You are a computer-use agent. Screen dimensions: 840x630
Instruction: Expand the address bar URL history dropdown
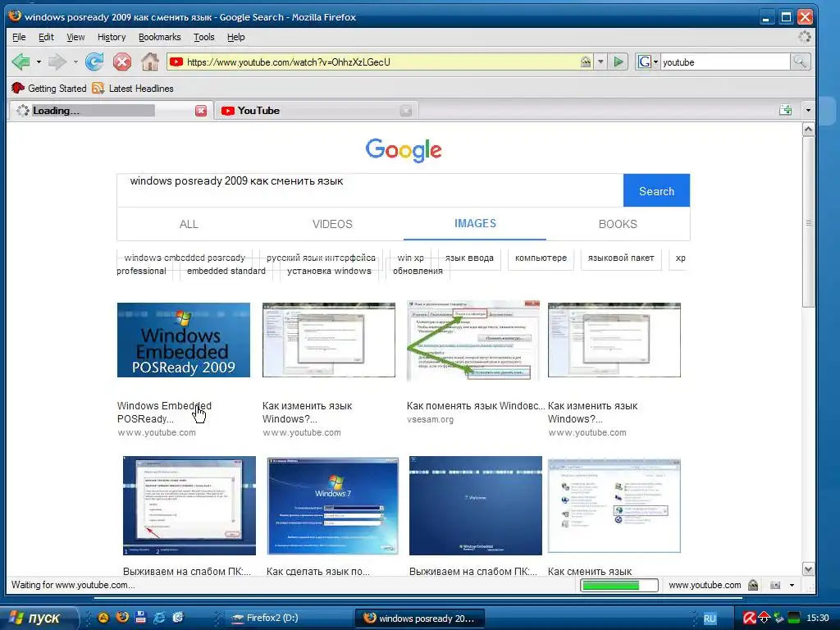point(600,62)
